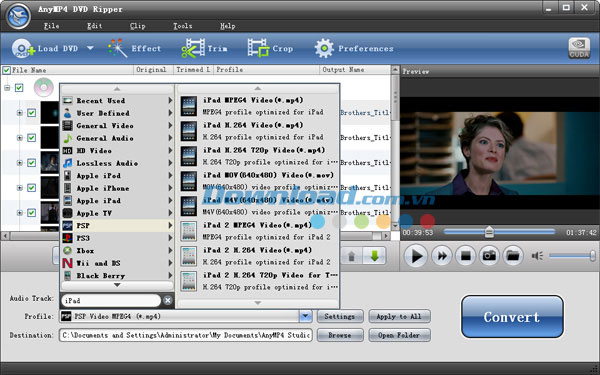Viewport: 600px width, 375px height.
Task: Open the Effect magic wand tool
Action: coord(117,49)
